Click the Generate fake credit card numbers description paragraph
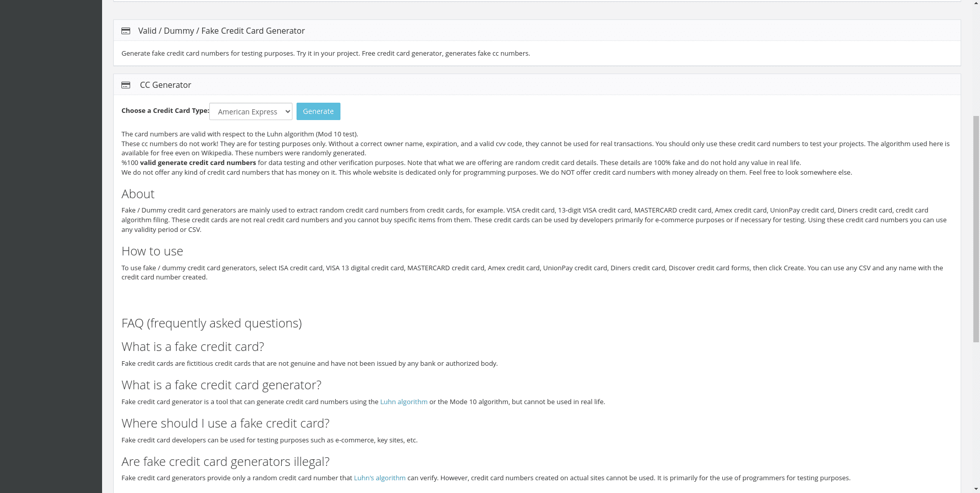Image resolution: width=980 pixels, height=493 pixels. [x=326, y=54]
